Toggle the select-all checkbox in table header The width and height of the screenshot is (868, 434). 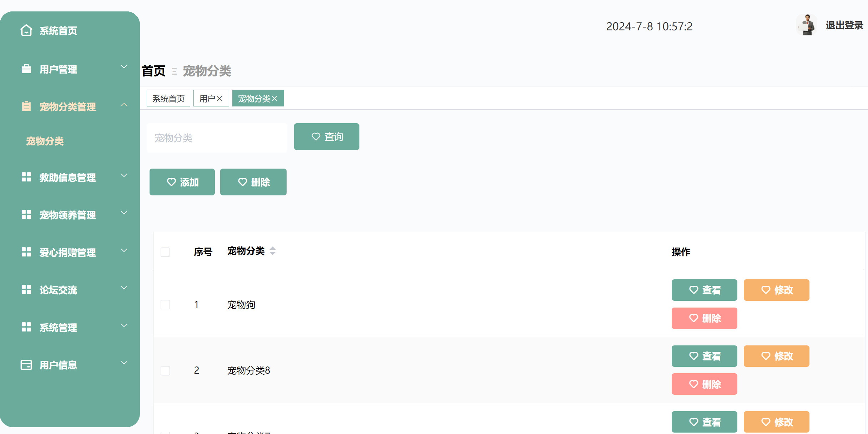coord(165,252)
